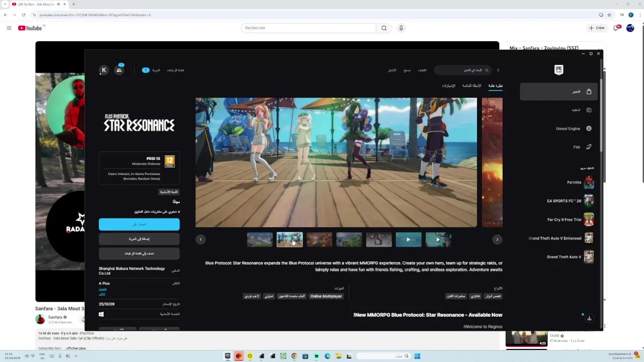Start YouTube voice search microphone
This screenshot has height=362, width=644.
[x=401, y=28]
